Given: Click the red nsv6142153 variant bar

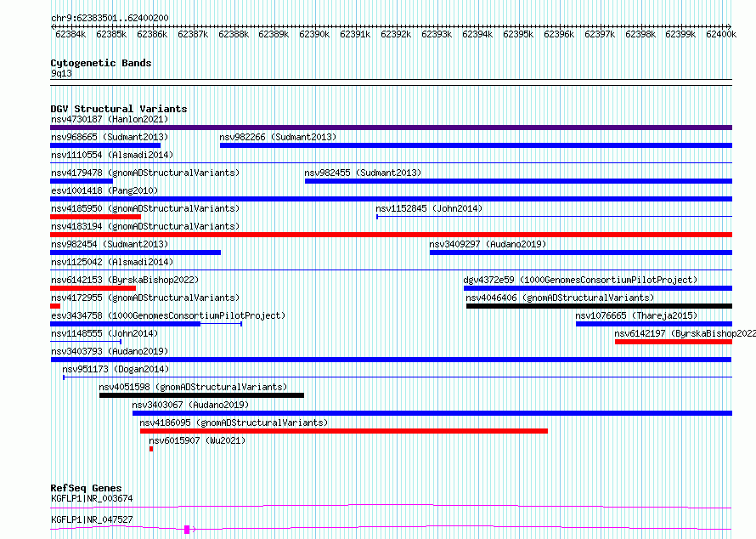Looking at the screenshot, I should pos(93,288).
